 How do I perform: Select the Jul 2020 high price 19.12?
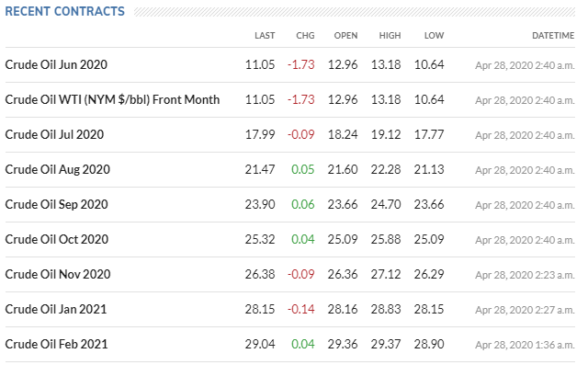tap(386, 134)
